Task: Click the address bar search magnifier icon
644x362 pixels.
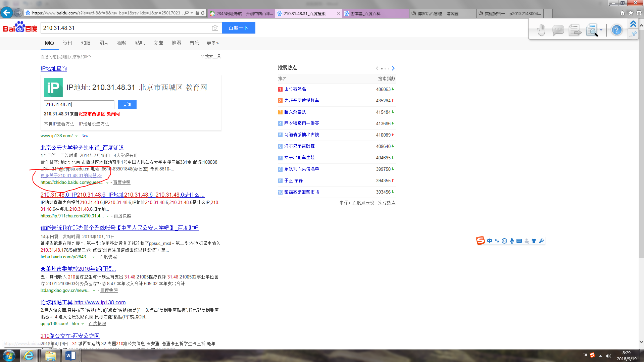Action: (187, 13)
